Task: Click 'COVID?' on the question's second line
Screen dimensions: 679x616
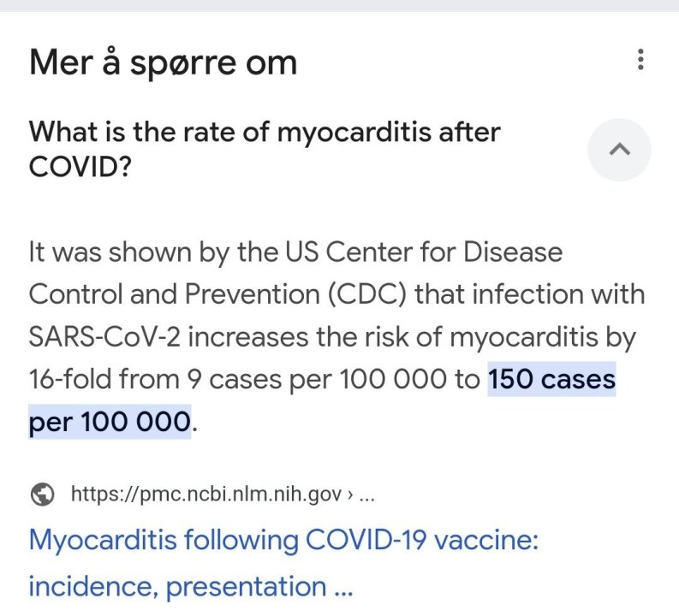Action: [80, 166]
